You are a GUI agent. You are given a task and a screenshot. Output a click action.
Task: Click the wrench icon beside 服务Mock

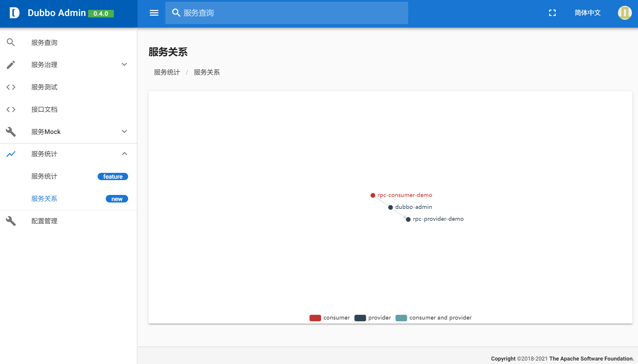click(11, 132)
